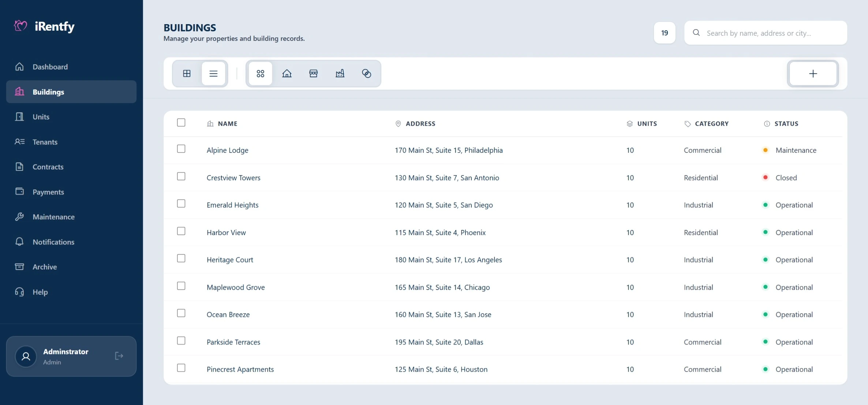Select the Ocean Breeze name
The width and height of the screenshot is (868, 405).
228,315
